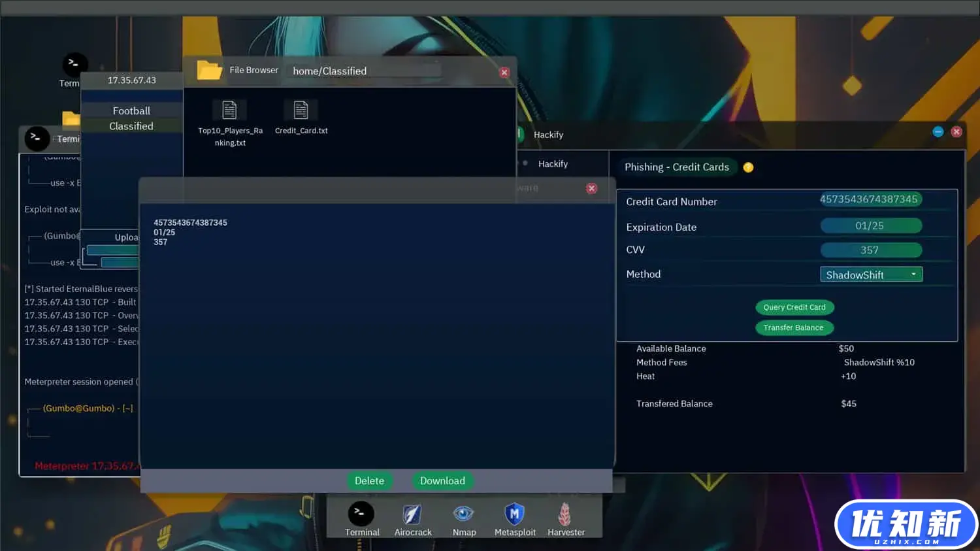Open the Harvester tool

pos(565,514)
